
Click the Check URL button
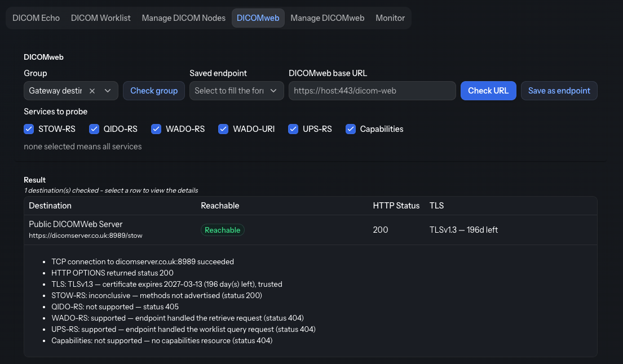point(488,91)
